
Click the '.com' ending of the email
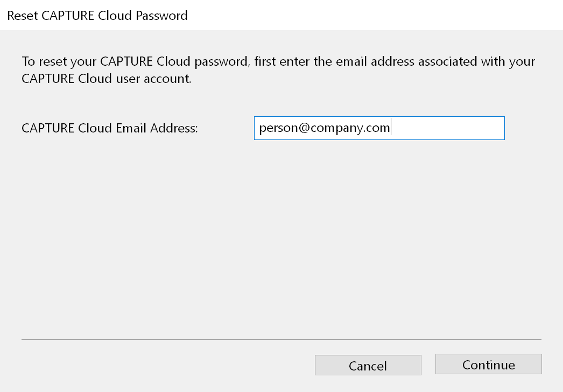[x=375, y=129]
